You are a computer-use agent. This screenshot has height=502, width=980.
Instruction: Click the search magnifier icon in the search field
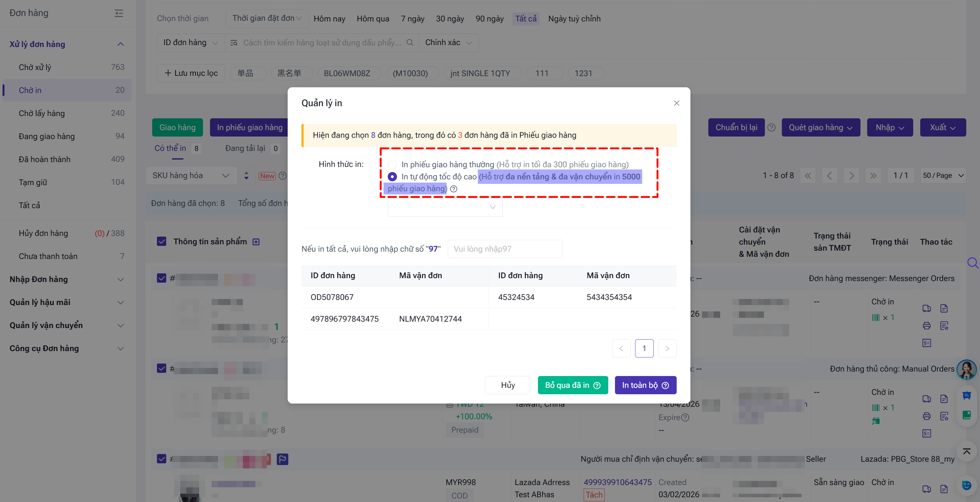[410, 43]
